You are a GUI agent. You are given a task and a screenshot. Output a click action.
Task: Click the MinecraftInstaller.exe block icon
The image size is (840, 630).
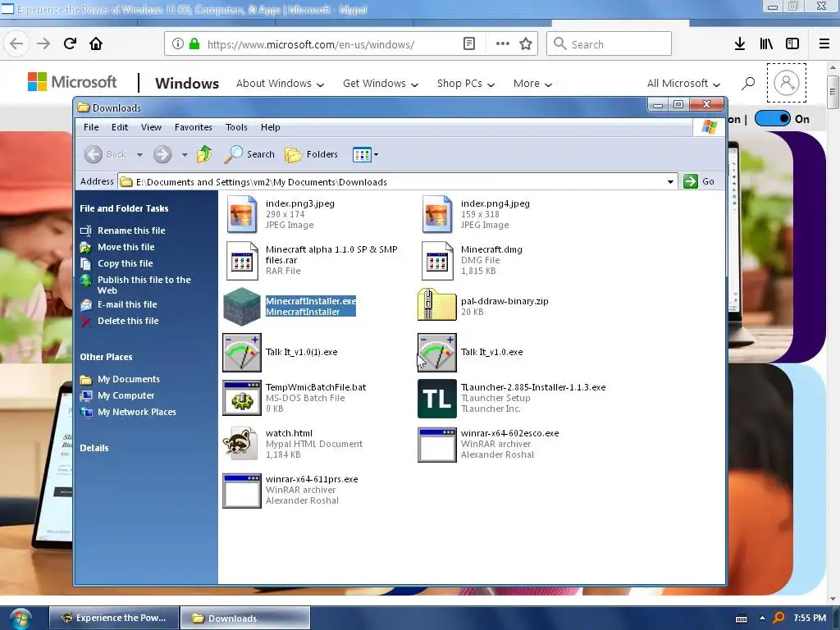242,307
